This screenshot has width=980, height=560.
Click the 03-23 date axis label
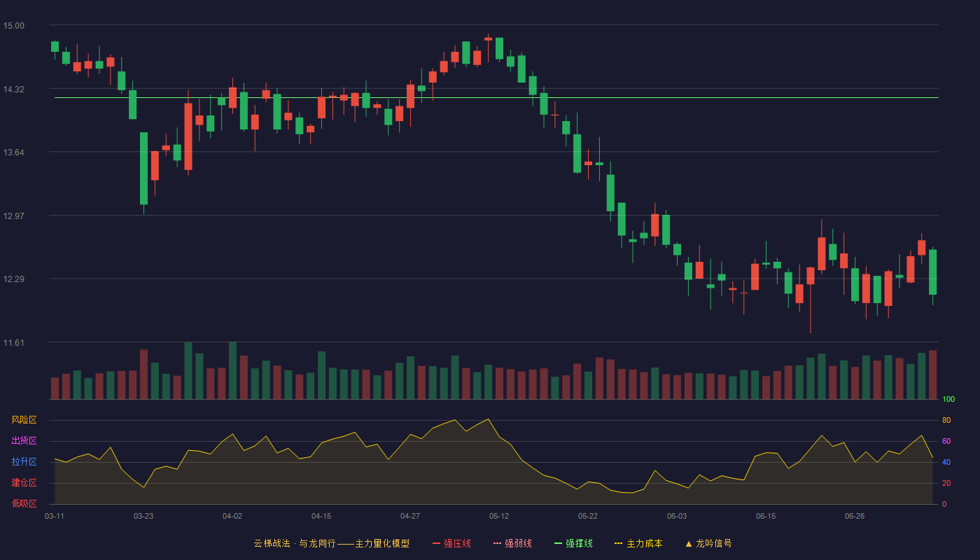pyautogui.click(x=143, y=516)
